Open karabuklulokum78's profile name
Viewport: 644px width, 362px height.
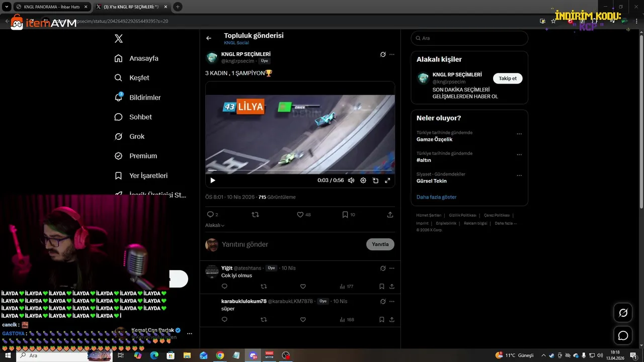(x=244, y=301)
